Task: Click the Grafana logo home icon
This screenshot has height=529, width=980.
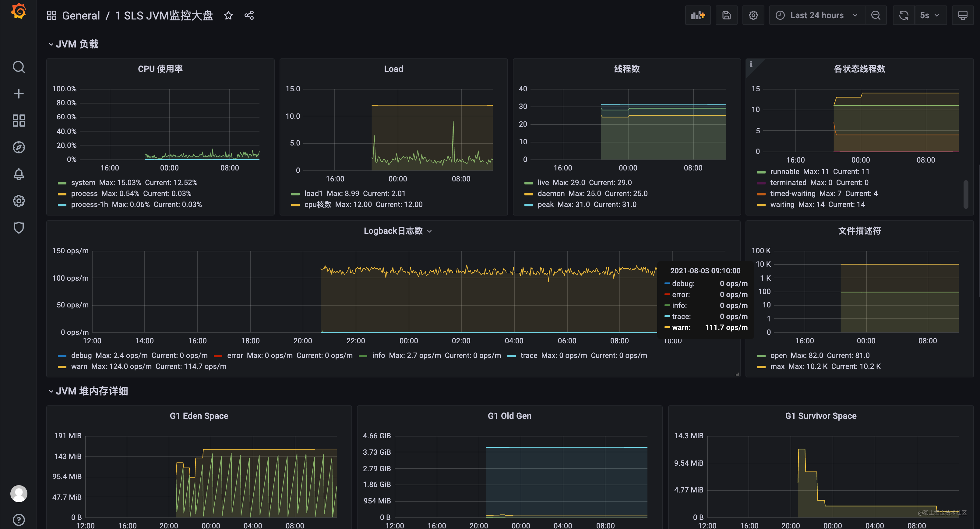Action: pyautogui.click(x=18, y=11)
